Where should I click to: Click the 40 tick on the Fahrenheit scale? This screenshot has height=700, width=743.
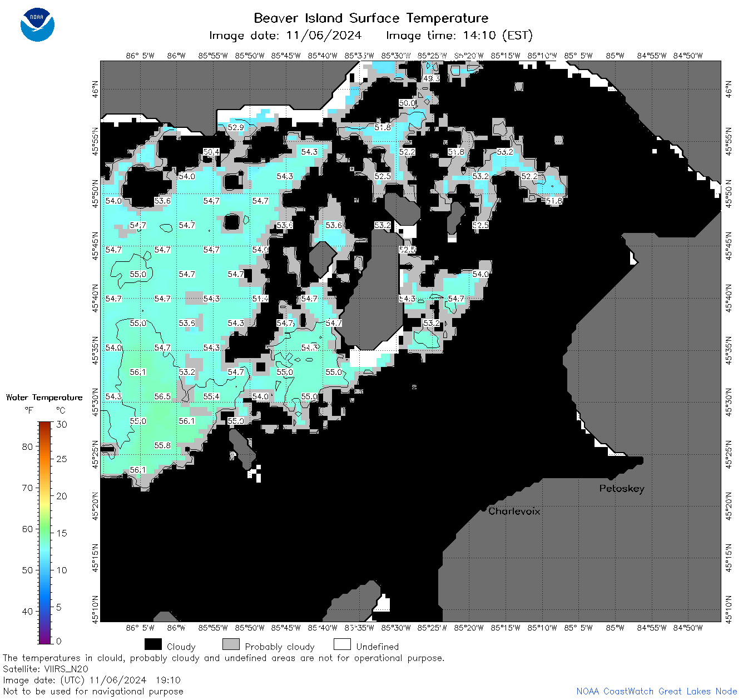click(x=27, y=611)
